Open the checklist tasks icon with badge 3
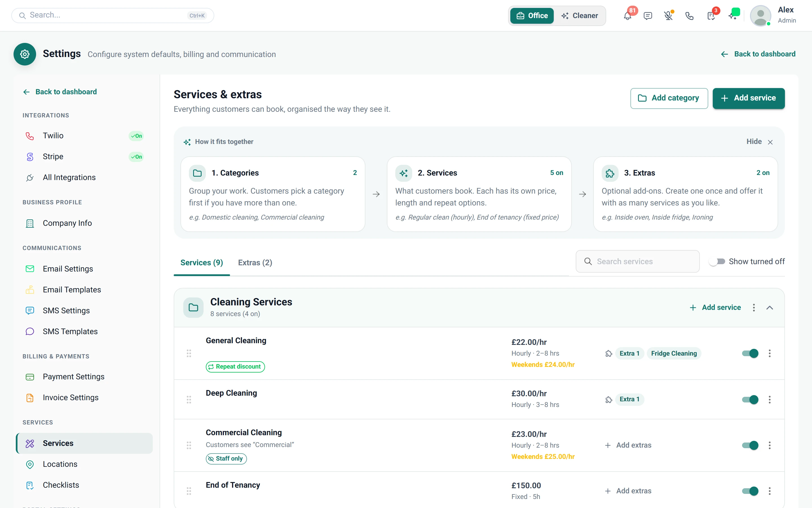812x508 pixels. point(711,16)
